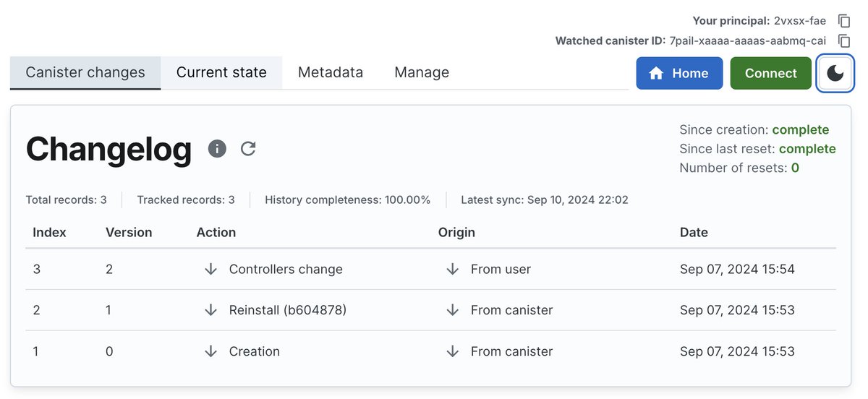Expand origin arrow in Creation row

coord(452,351)
